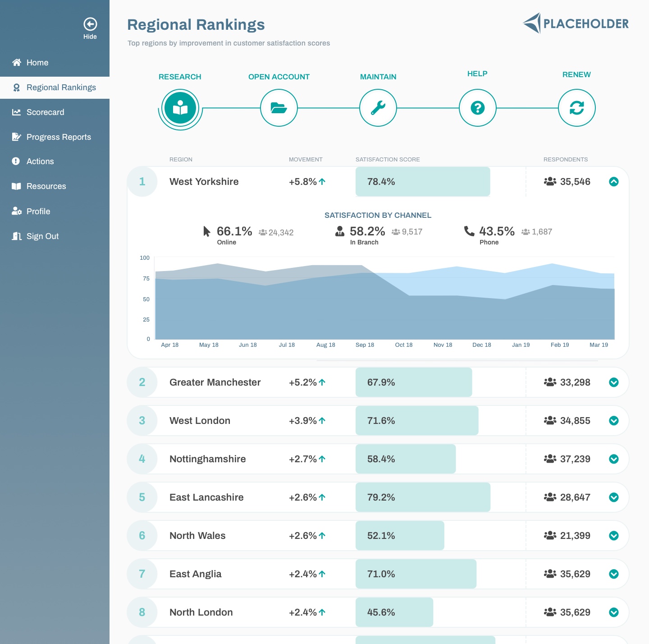Click the Open Account folder icon
Viewport: 649px width, 644px height.
[x=279, y=108]
